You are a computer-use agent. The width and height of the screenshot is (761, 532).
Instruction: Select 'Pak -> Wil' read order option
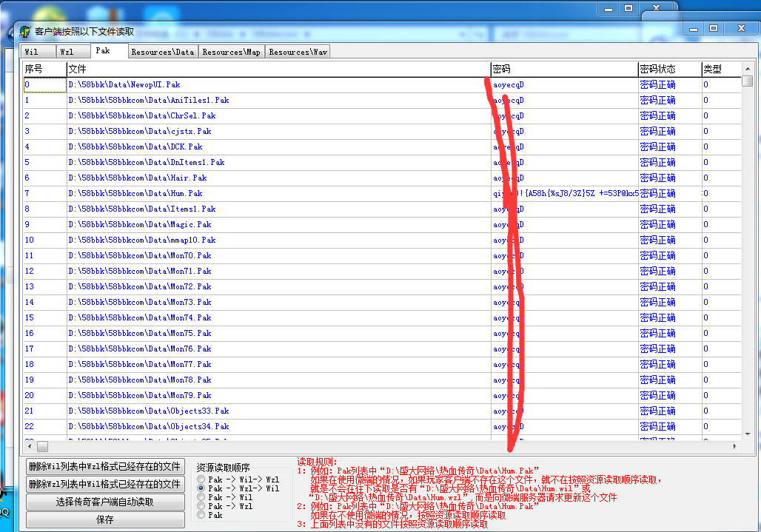click(x=201, y=497)
